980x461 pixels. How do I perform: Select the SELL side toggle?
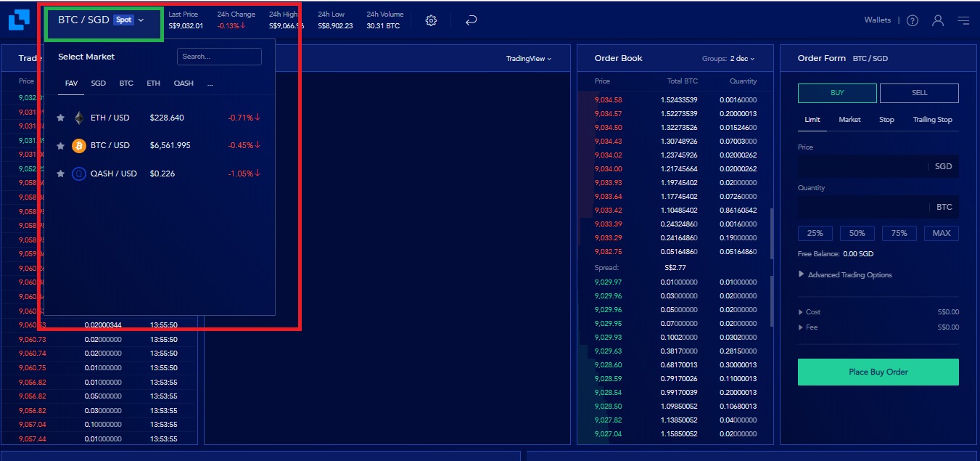[919, 93]
